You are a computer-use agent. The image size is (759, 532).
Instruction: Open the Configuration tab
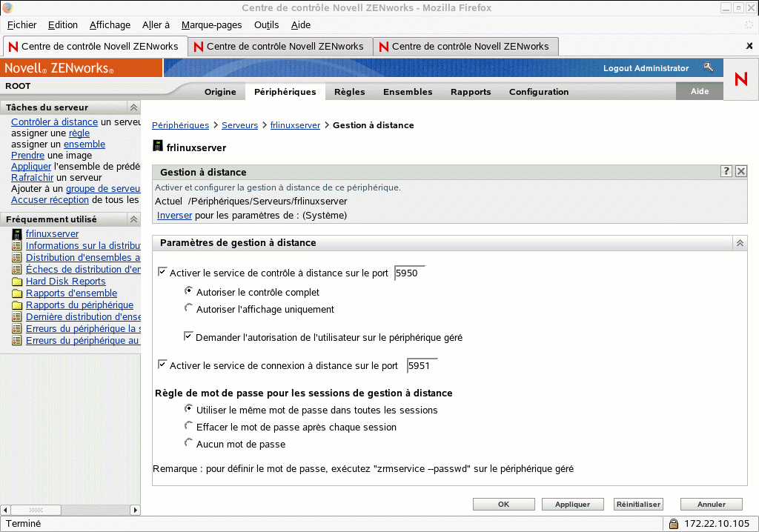click(x=539, y=92)
